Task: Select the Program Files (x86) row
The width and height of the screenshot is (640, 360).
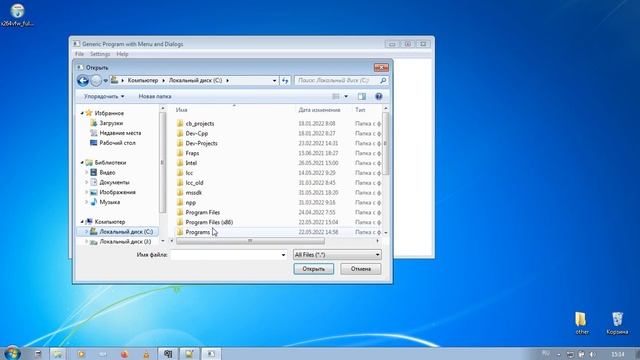Action: pyautogui.click(x=278, y=222)
